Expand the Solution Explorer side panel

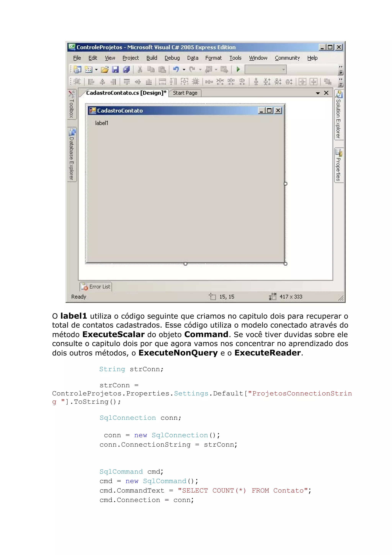(339, 114)
